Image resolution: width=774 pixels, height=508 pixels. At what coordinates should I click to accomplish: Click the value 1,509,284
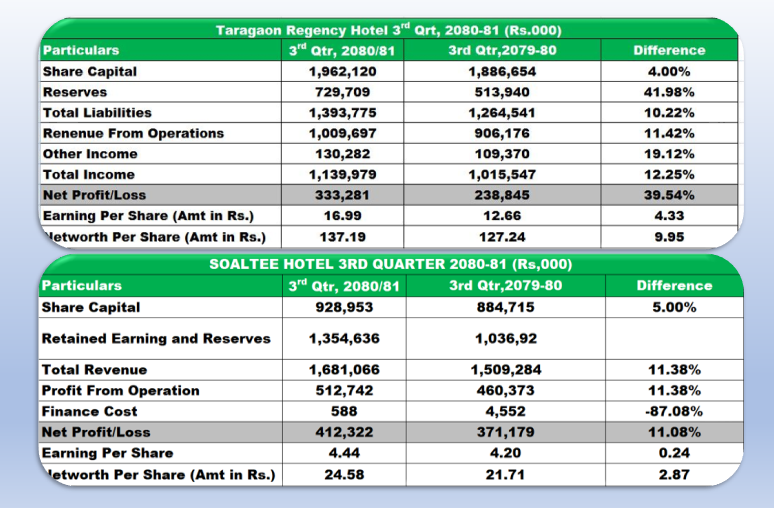pyautogui.click(x=505, y=370)
